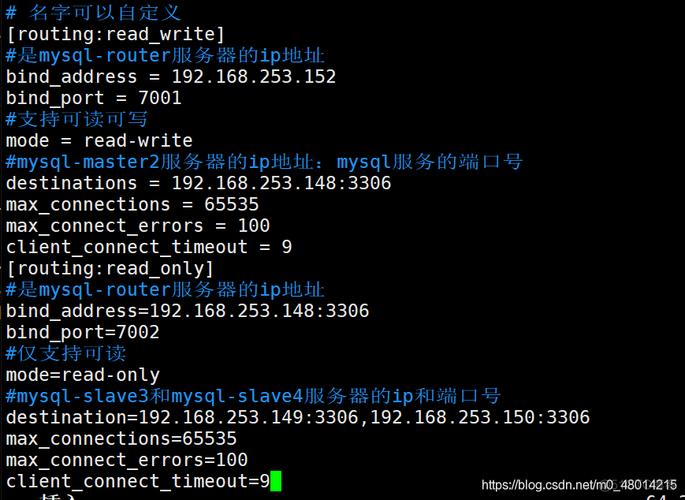
Task: Click client_connect_timeout = 9 line
Action: click(149, 247)
